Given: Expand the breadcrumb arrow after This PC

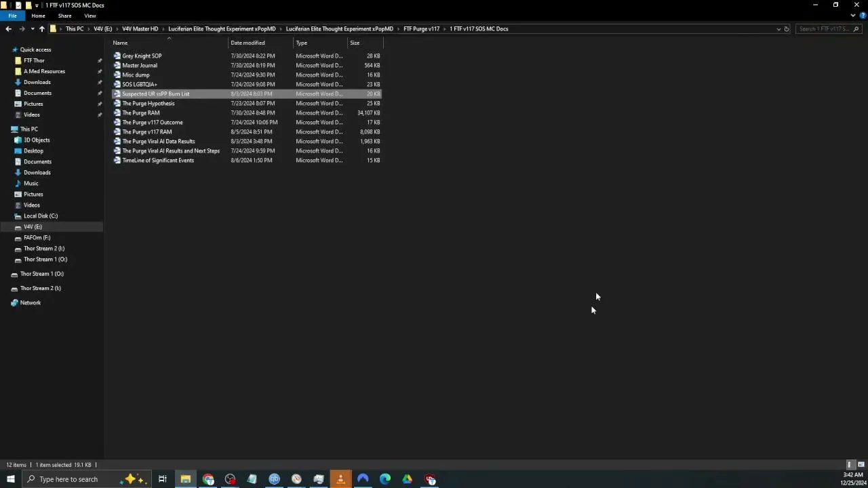Looking at the screenshot, I should 88,29.
